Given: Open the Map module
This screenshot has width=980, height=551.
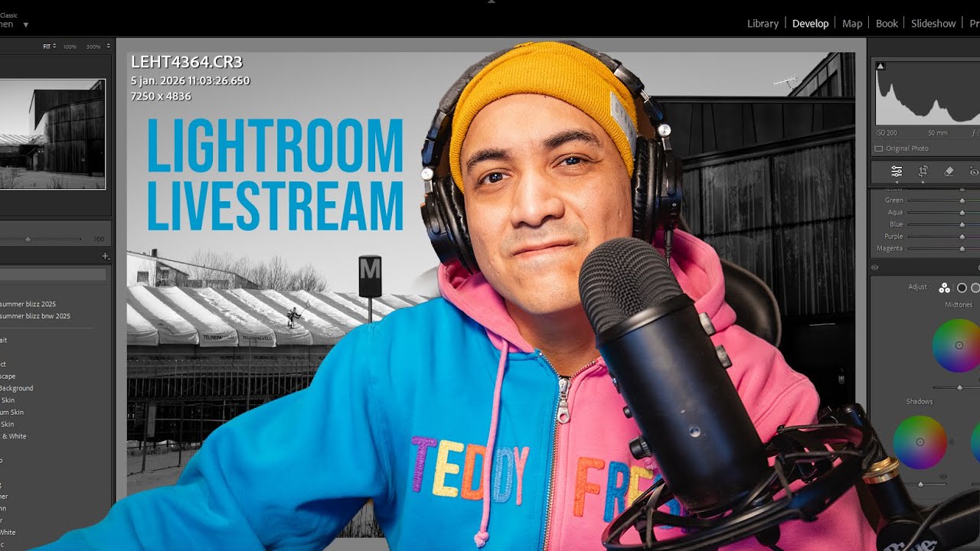Looking at the screenshot, I should point(852,24).
